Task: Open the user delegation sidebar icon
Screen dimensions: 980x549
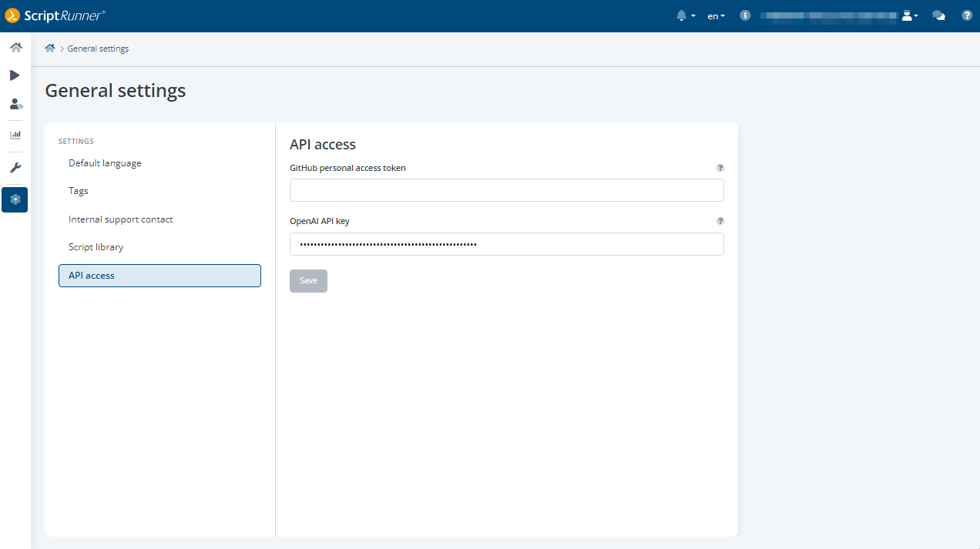Action: tap(15, 104)
